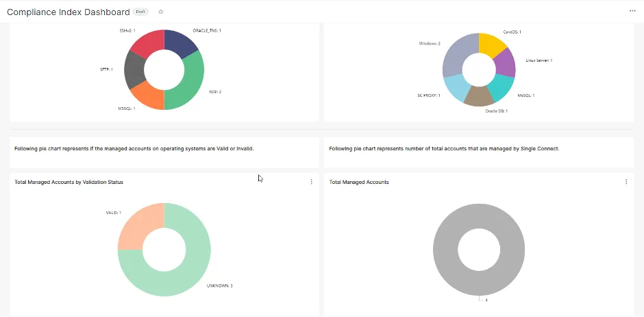This screenshot has height=317, width=644.
Task: Click the 'Oracle DB: 1' chart label
Action: point(497,111)
